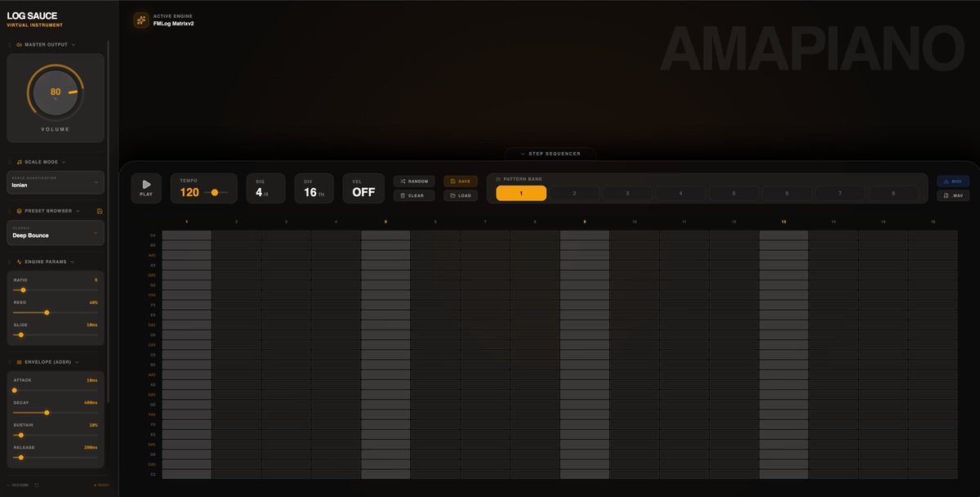Select pattern bank slot 5
Viewport: 980px width, 497px height.
[x=733, y=193]
